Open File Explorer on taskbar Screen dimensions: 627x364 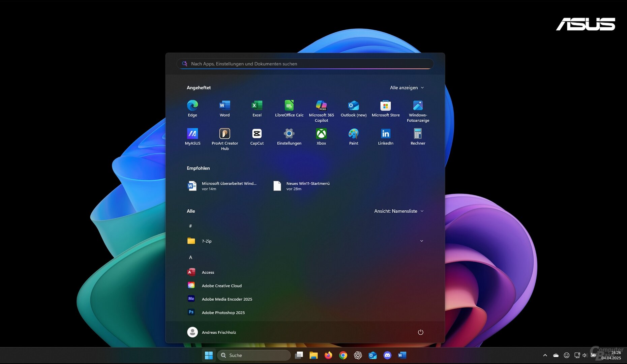pos(313,355)
